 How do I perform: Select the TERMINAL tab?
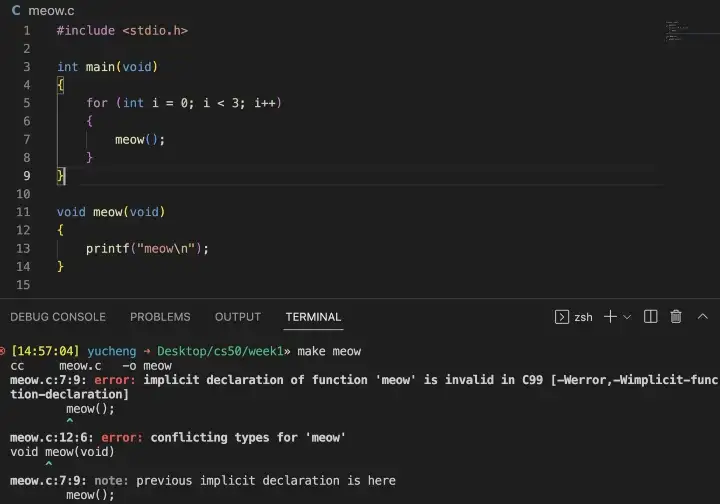click(313, 317)
